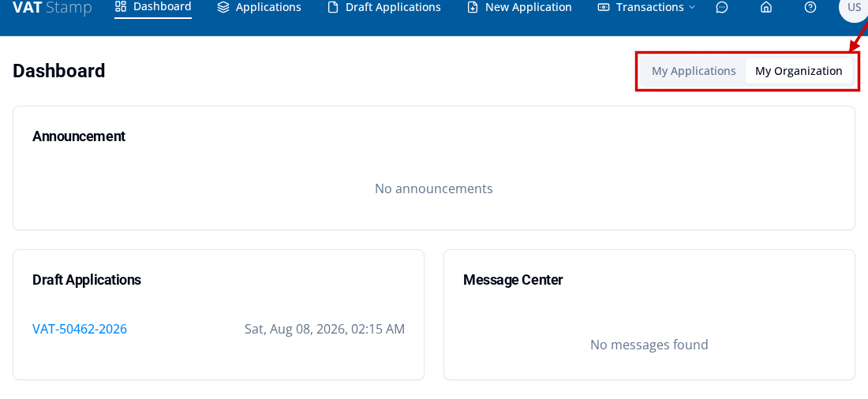868x399 pixels.
Task: Click the Announcement heading
Action: point(79,136)
